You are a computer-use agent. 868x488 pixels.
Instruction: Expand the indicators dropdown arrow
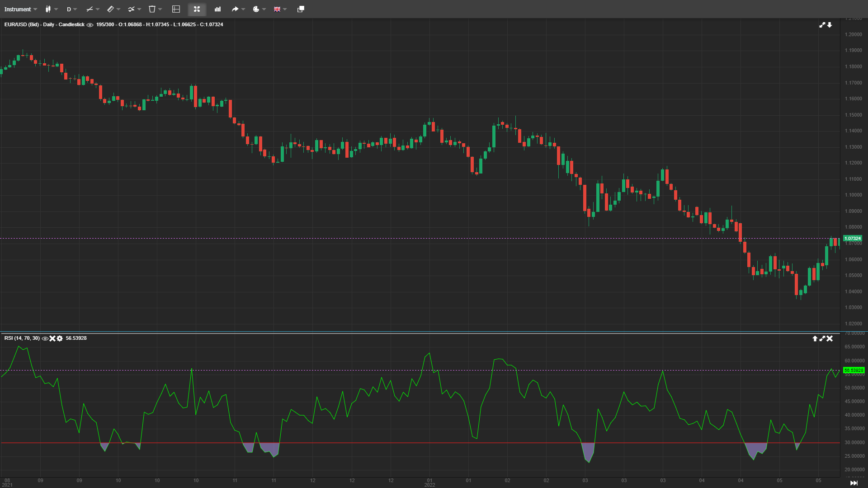pyautogui.click(x=139, y=9)
